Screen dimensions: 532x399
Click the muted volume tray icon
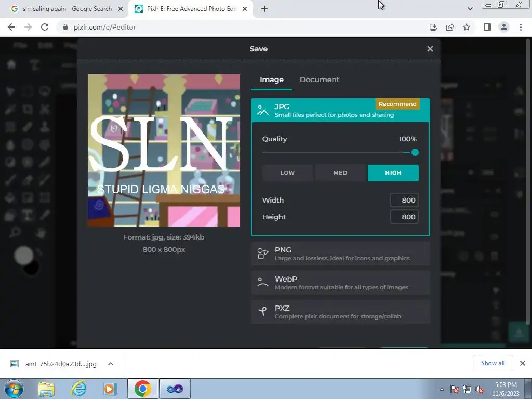click(480, 389)
